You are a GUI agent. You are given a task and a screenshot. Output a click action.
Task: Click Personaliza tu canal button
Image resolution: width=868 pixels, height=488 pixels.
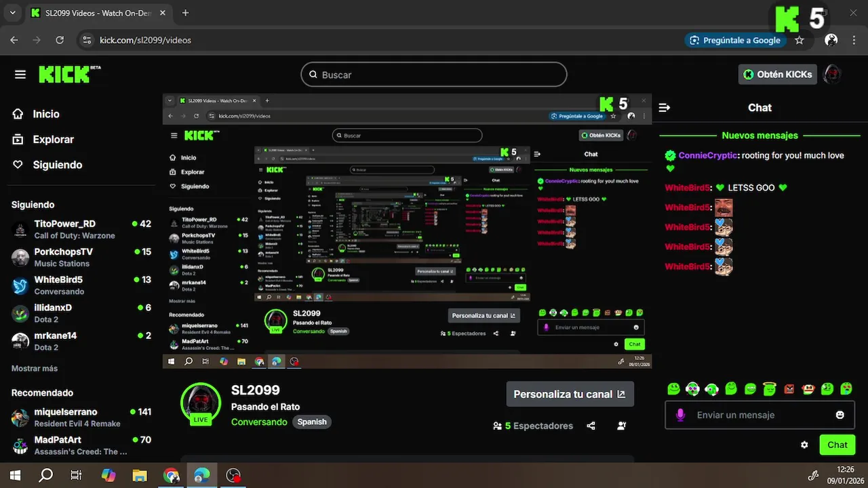pos(570,394)
